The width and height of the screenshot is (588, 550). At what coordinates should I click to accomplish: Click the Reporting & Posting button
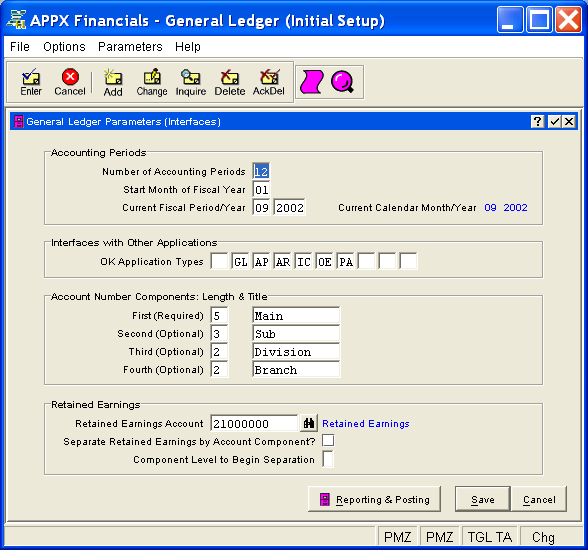tap(374, 499)
